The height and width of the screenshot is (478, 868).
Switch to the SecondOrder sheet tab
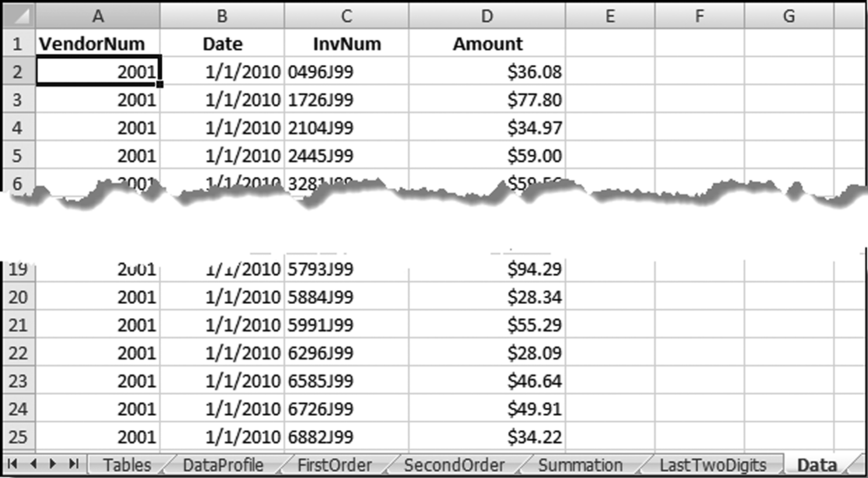pyautogui.click(x=454, y=465)
